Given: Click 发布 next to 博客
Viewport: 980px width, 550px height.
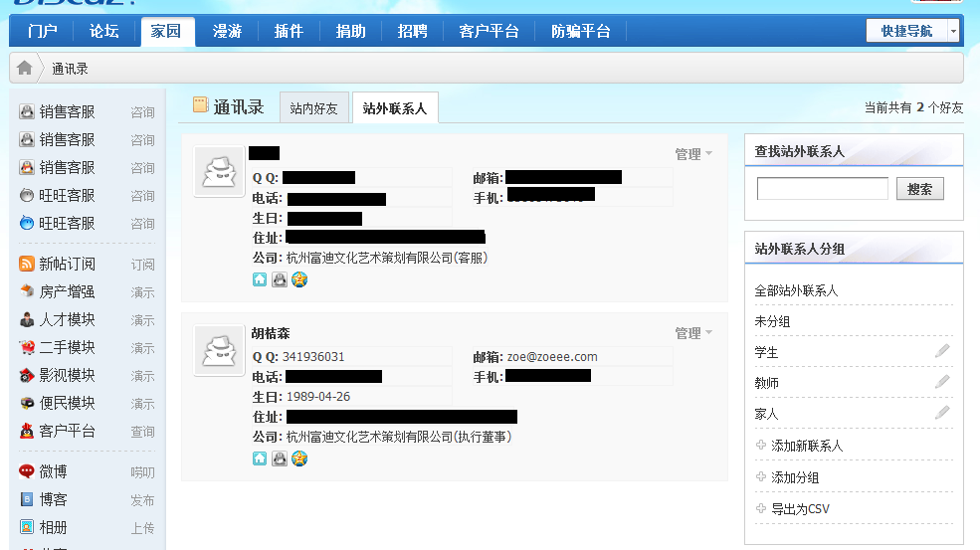Looking at the screenshot, I should [142, 500].
